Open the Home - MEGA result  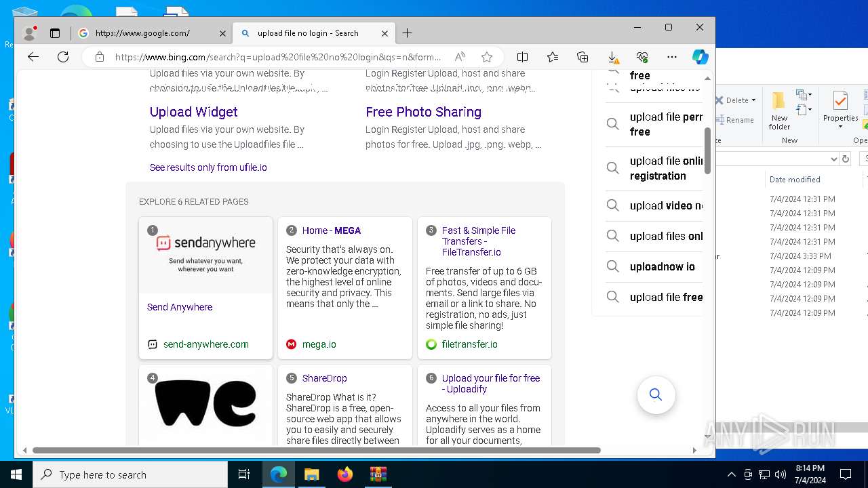[332, 230]
